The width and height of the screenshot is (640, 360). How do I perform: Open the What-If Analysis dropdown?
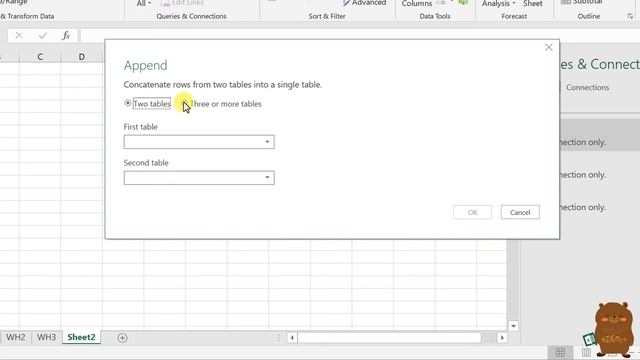[x=498, y=4]
